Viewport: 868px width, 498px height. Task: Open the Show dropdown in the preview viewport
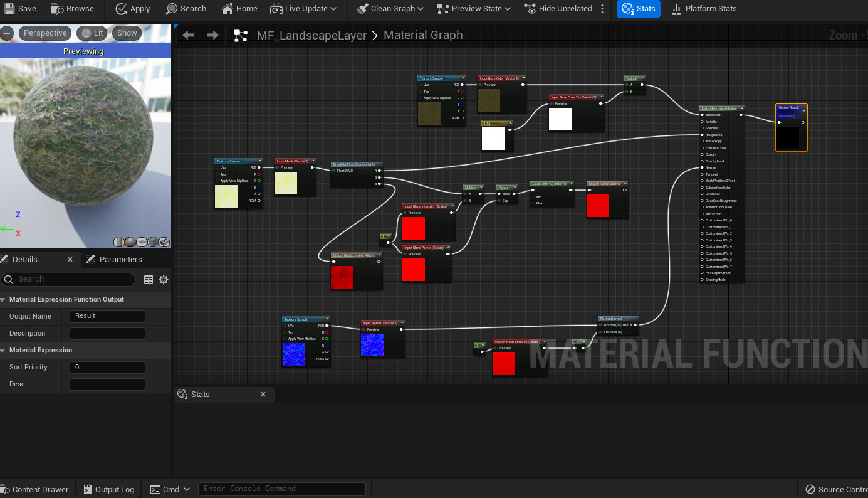127,33
